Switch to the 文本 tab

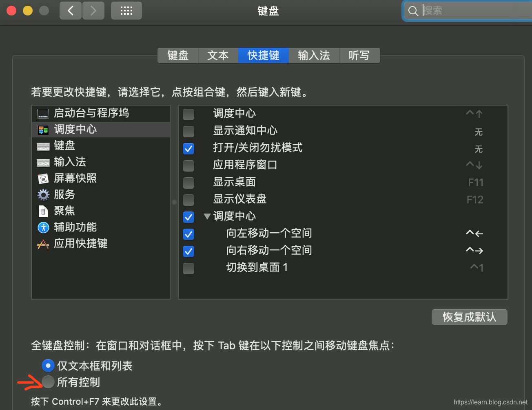coord(218,55)
